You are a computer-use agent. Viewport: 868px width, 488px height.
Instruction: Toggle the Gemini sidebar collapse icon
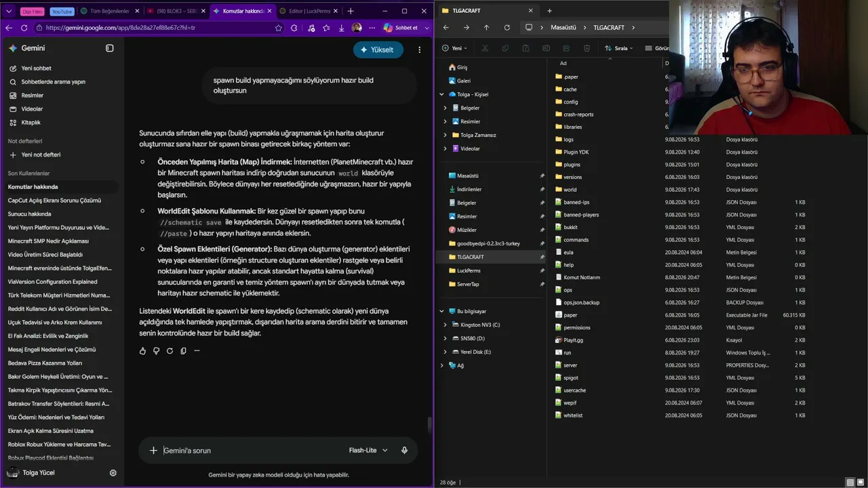[x=110, y=48]
